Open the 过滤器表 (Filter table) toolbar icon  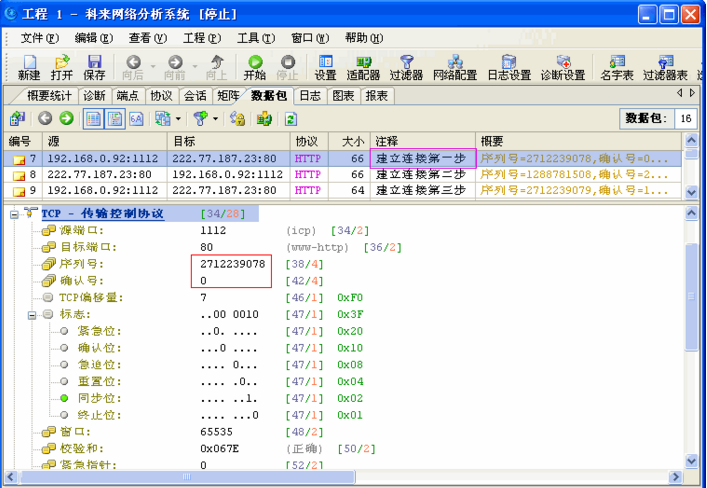pos(666,68)
